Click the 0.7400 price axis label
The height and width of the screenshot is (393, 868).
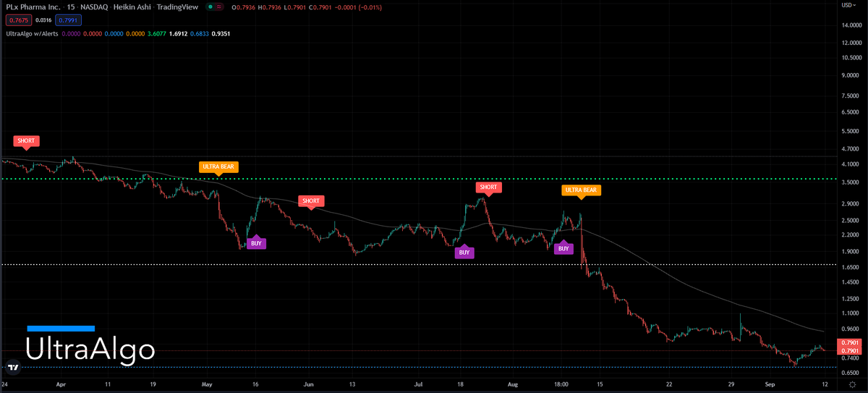(850, 358)
